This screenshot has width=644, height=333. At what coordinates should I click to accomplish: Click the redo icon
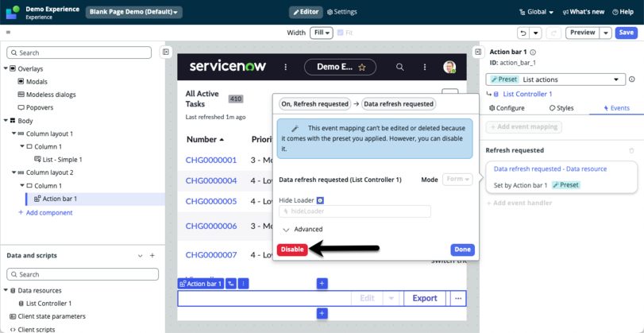(x=553, y=33)
